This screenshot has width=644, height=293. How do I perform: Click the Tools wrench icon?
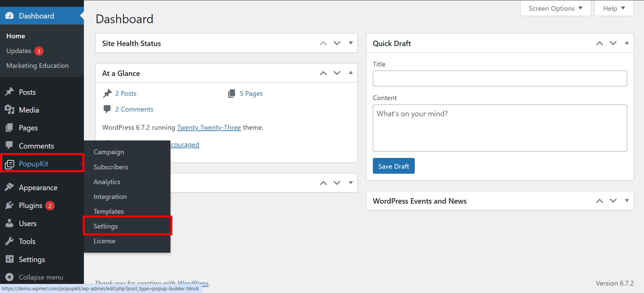pos(9,241)
